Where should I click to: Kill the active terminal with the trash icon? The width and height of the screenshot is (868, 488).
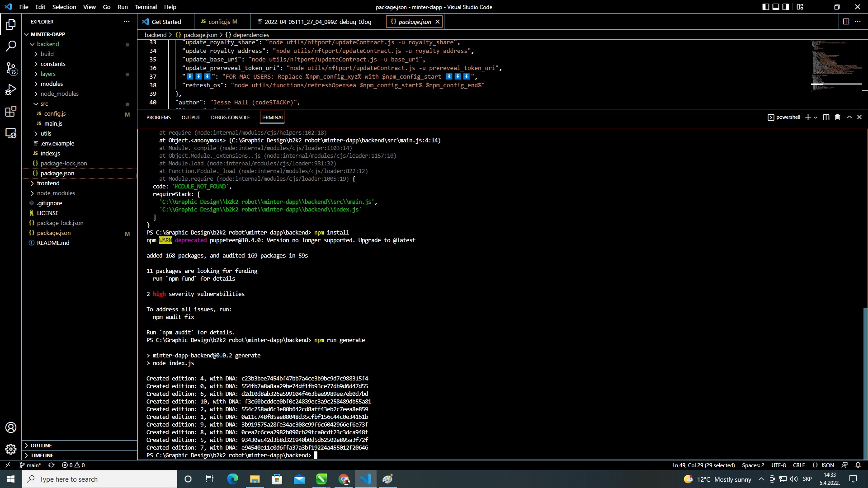coord(837,117)
